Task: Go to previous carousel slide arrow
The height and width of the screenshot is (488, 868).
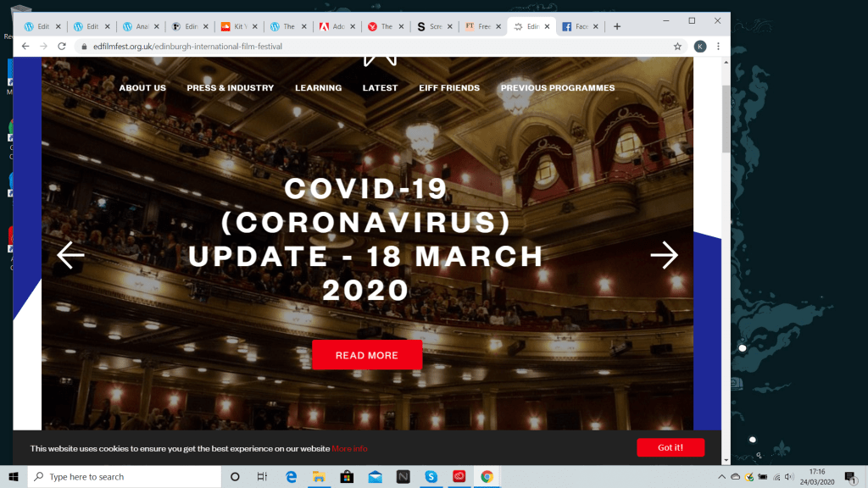Action: pyautogui.click(x=70, y=255)
